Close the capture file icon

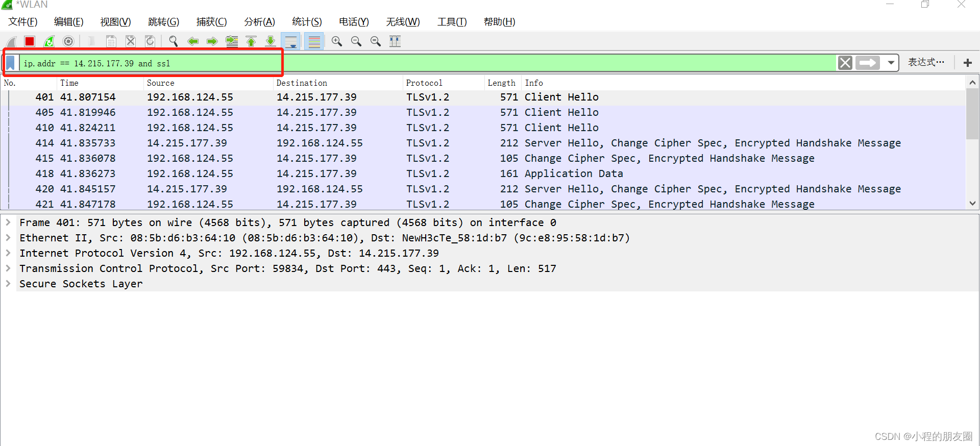[131, 41]
